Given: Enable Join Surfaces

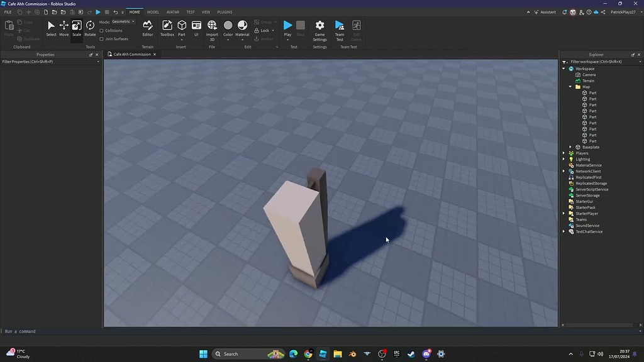Looking at the screenshot, I should pyautogui.click(x=103, y=38).
